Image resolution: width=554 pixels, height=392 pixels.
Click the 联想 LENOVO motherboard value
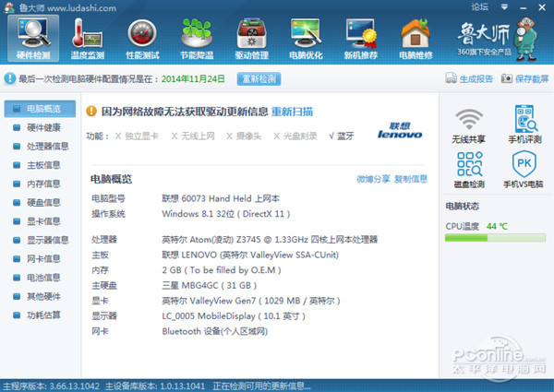coord(250,255)
